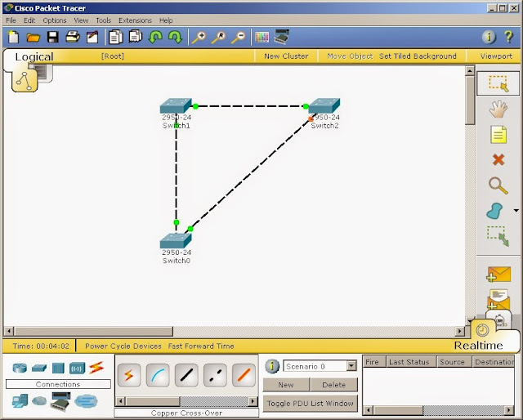
Task: Select the Hubs device category icon
Action: (x=58, y=369)
